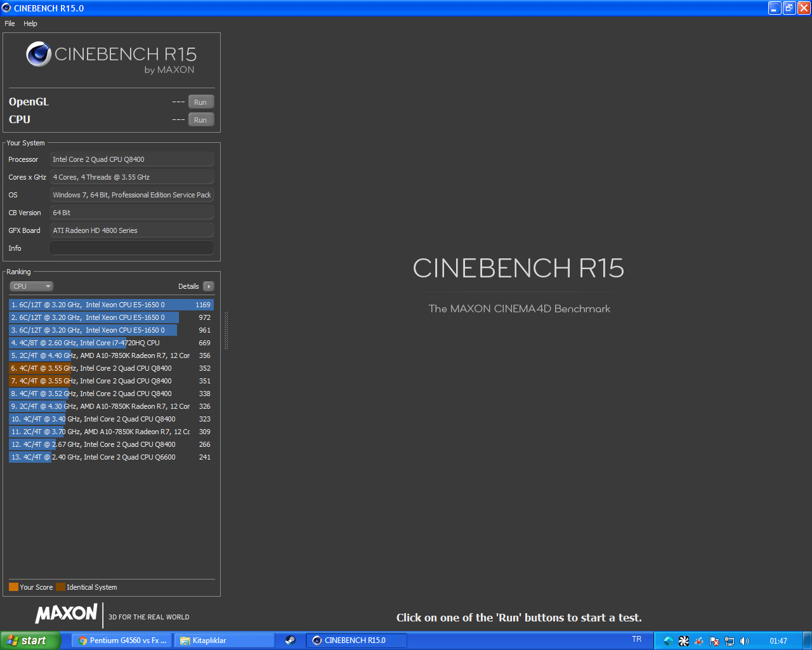Open the Action Center flag icon
Image resolution: width=812 pixels, height=650 pixels.
[x=714, y=641]
